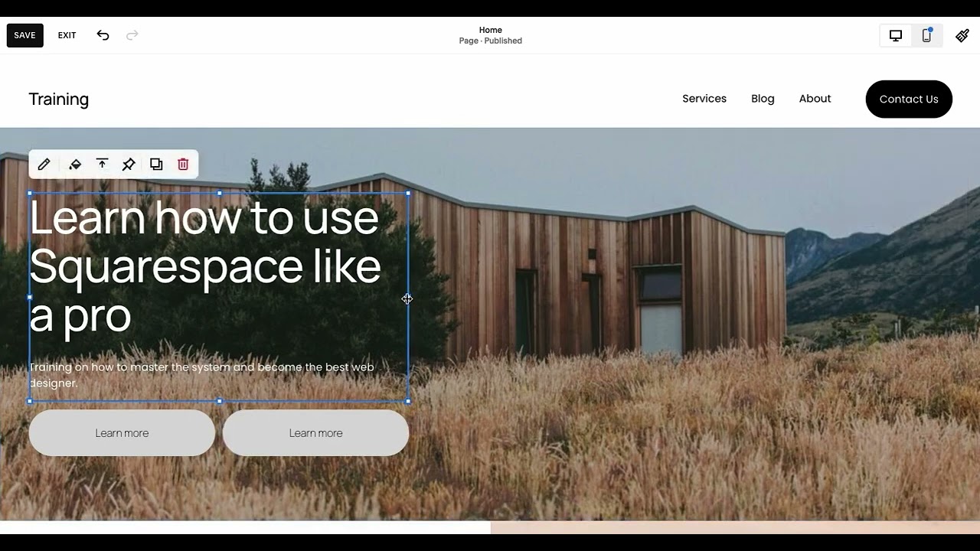Click the move-to-top arrow icon

point(102,165)
